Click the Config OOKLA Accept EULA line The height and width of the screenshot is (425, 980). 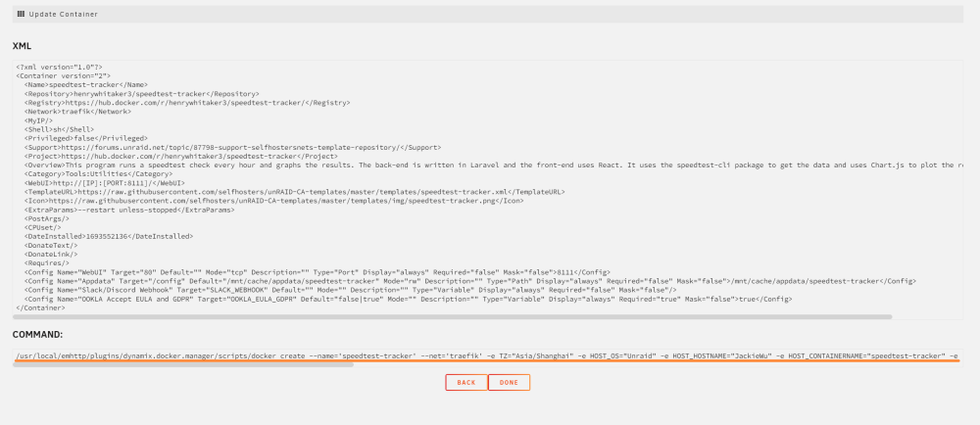coord(408,299)
